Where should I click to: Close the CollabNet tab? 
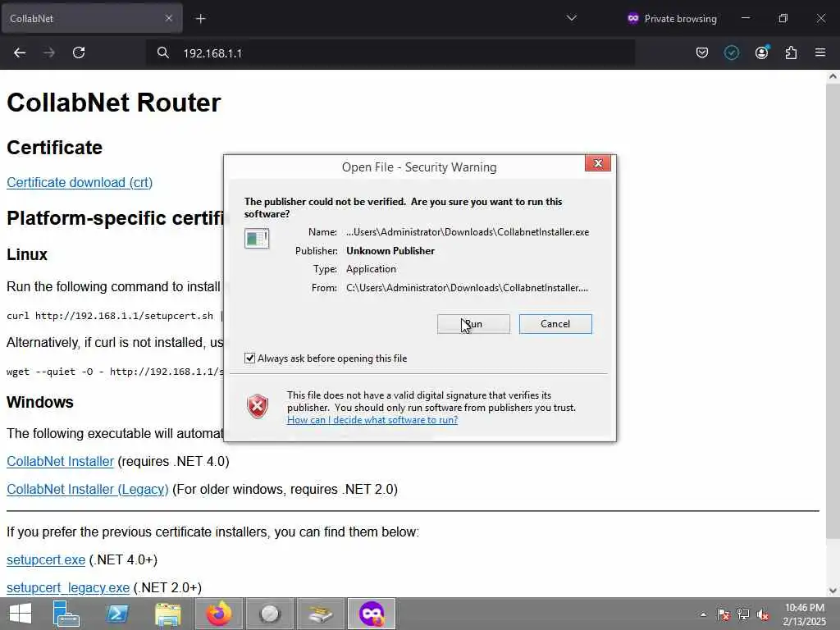(169, 18)
